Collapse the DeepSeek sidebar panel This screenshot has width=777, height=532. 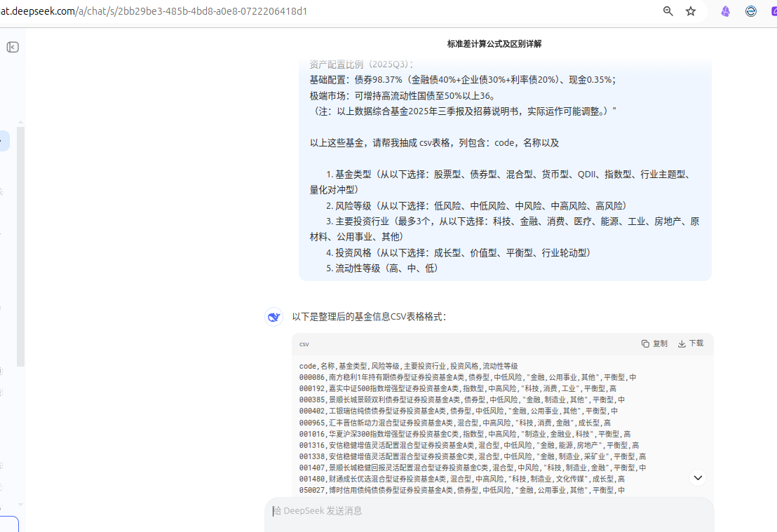13,47
